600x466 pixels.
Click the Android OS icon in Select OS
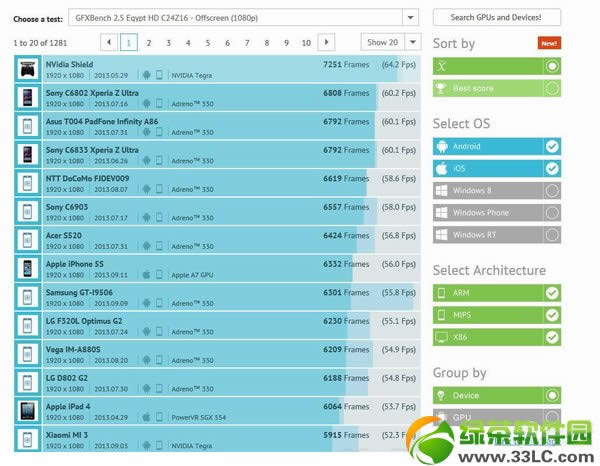coord(441,146)
